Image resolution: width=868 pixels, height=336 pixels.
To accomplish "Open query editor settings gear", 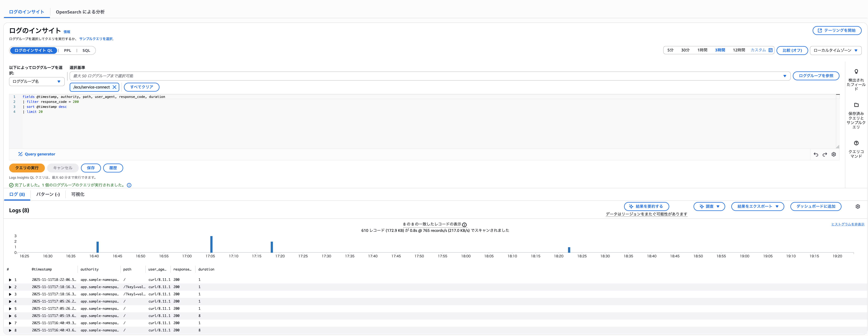I will point(834,154).
